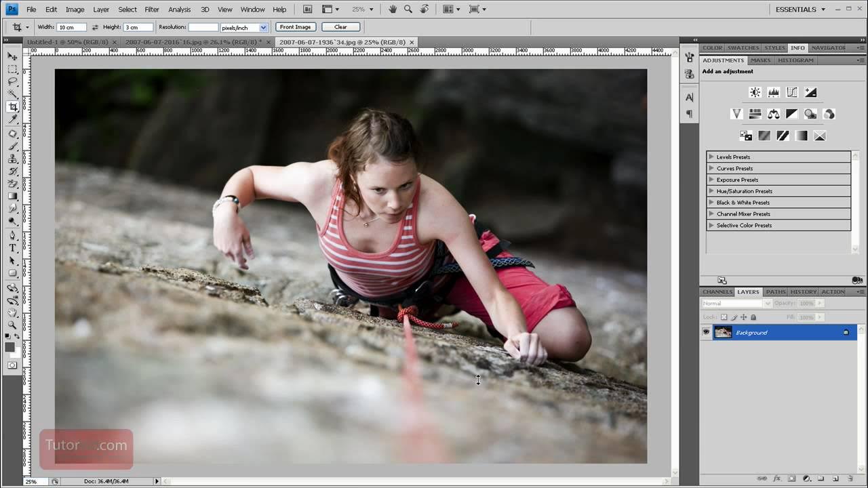Add a Curves adjustment

pos(792,92)
